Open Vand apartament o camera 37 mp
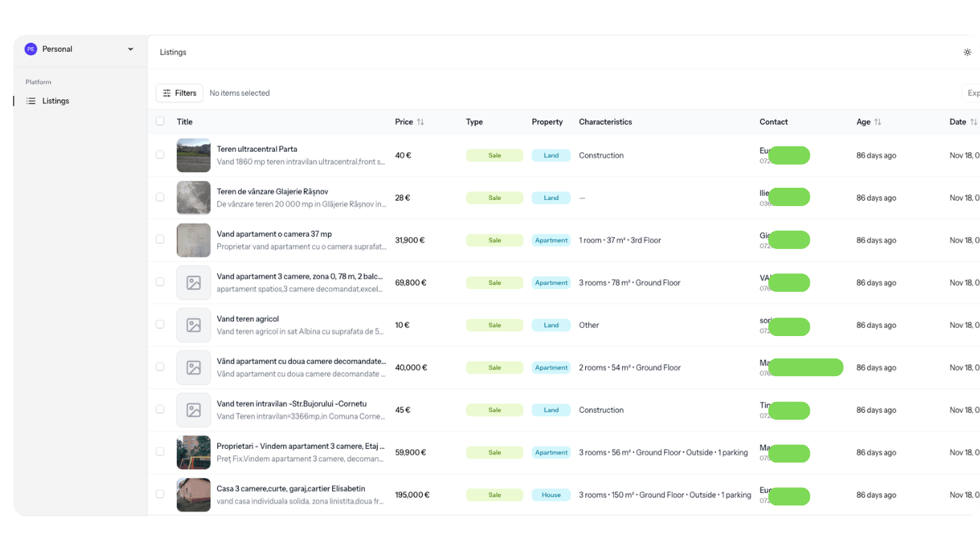 click(274, 234)
